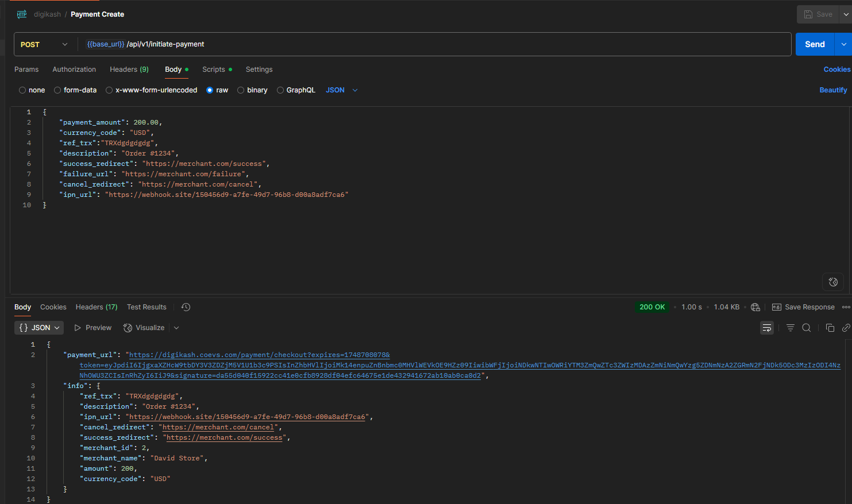Click the digikash collection breadcrumb

point(47,14)
